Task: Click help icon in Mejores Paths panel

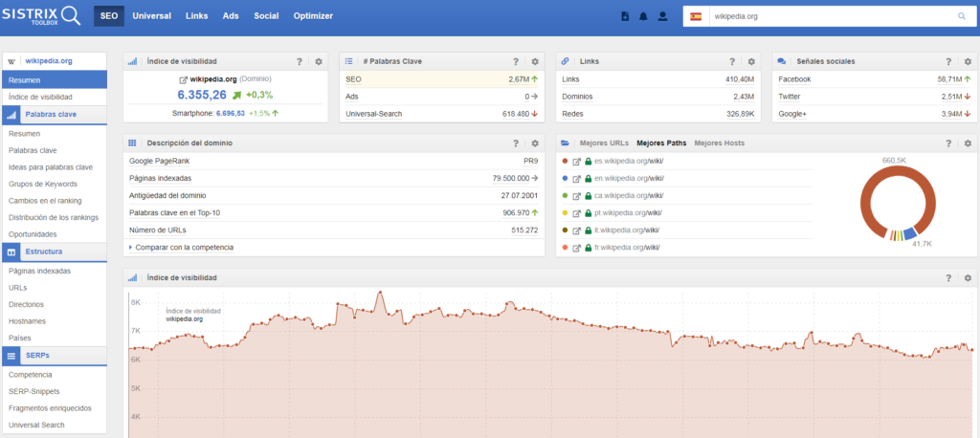Action: 948,143
